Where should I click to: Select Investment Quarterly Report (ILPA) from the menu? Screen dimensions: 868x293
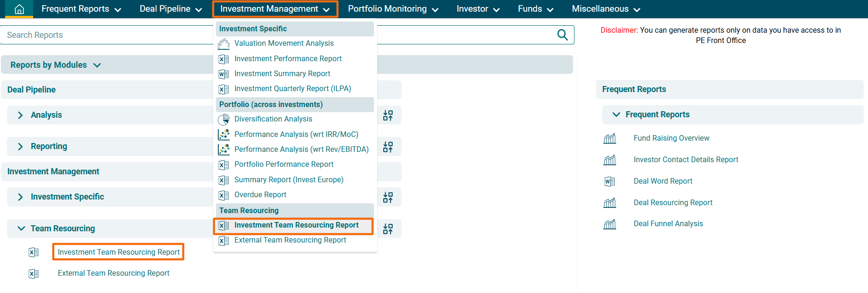tap(292, 89)
